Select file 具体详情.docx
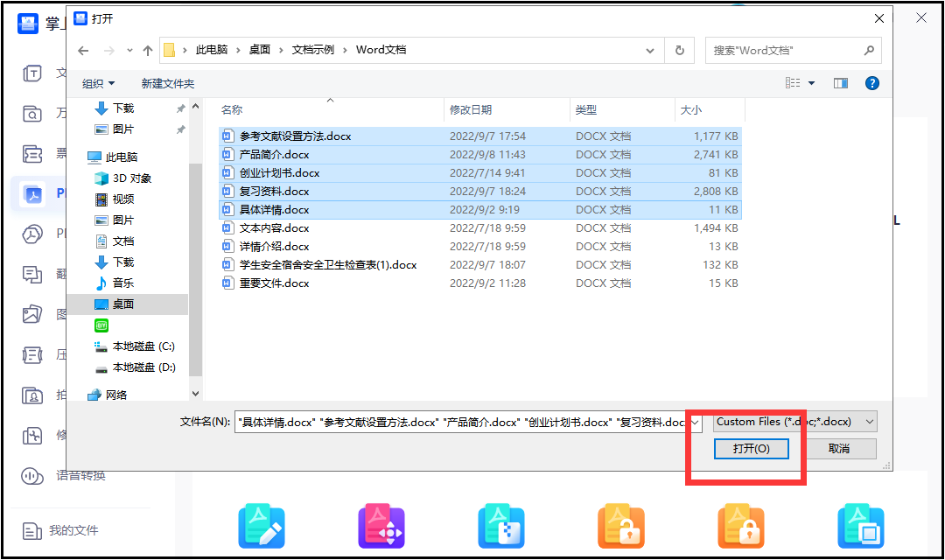Screen dimensions: 945x560 (479, 210)
